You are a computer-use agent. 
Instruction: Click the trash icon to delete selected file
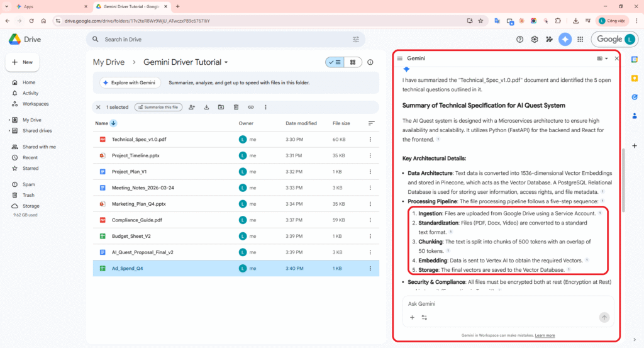pyautogui.click(x=236, y=107)
